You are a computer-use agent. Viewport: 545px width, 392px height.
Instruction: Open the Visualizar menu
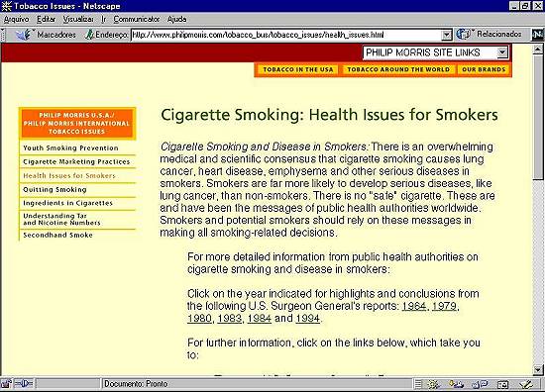pyautogui.click(x=78, y=19)
